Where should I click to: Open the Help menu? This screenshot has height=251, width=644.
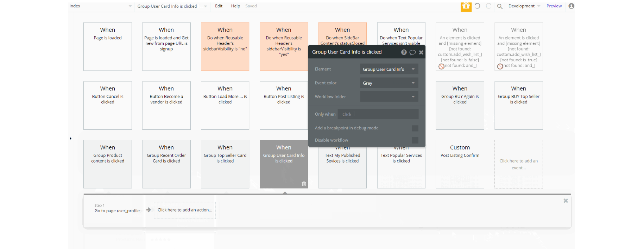point(235,6)
